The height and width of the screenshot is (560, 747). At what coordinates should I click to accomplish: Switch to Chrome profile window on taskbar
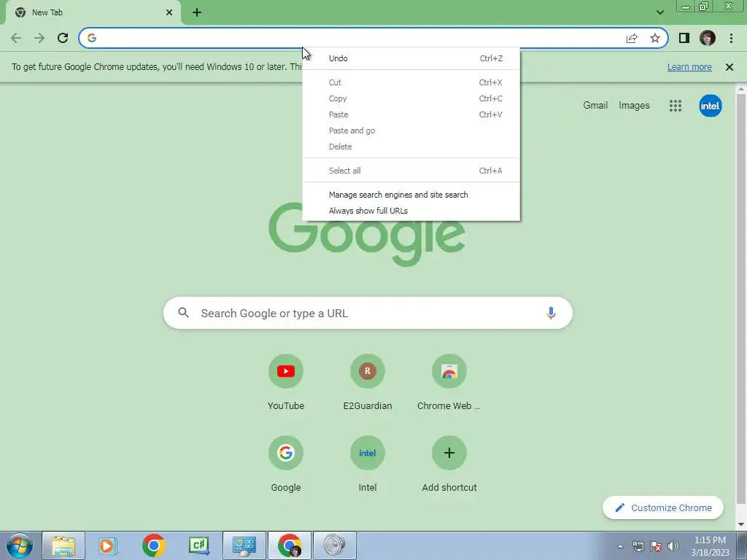[x=290, y=545]
